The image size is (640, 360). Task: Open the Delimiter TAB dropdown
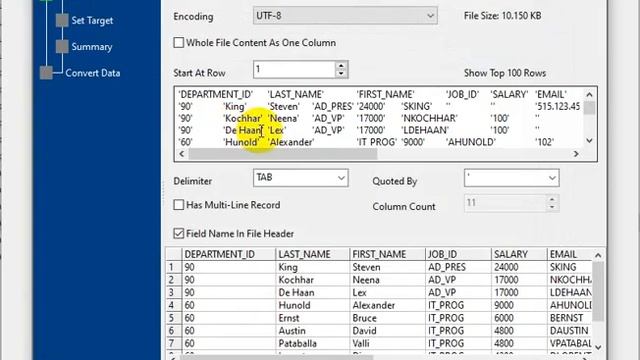[x=300, y=178]
